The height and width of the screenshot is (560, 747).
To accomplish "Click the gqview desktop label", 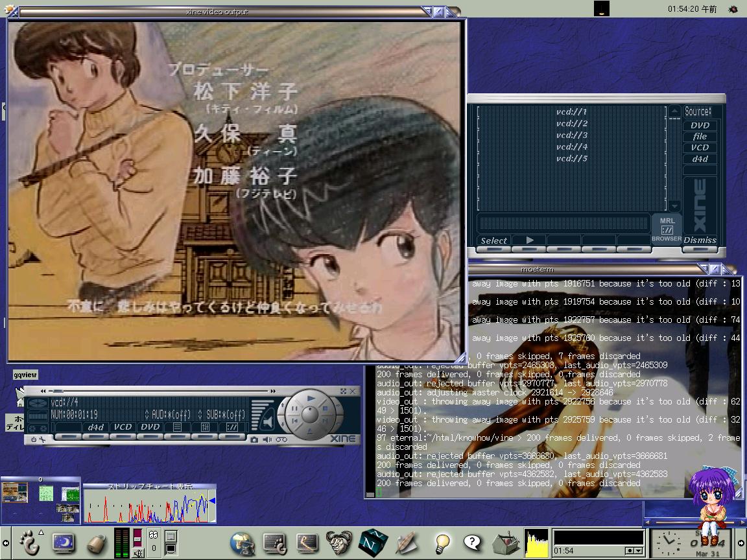I will 25,375.
